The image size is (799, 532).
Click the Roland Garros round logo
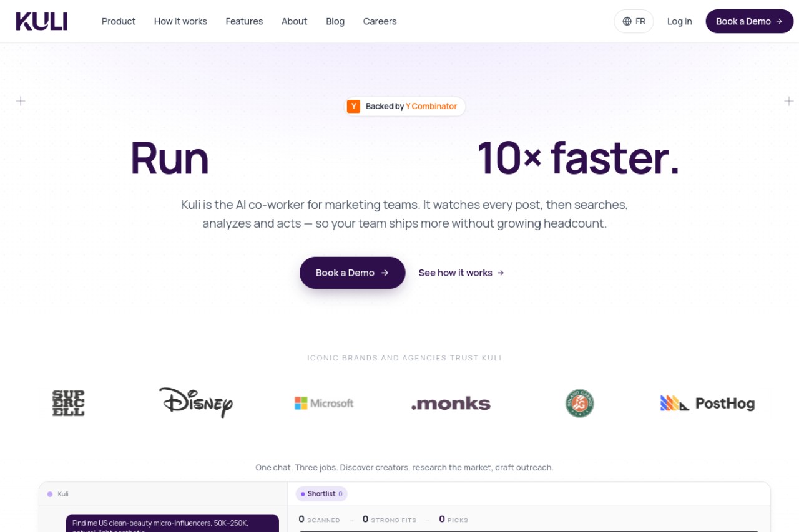pos(579,404)
